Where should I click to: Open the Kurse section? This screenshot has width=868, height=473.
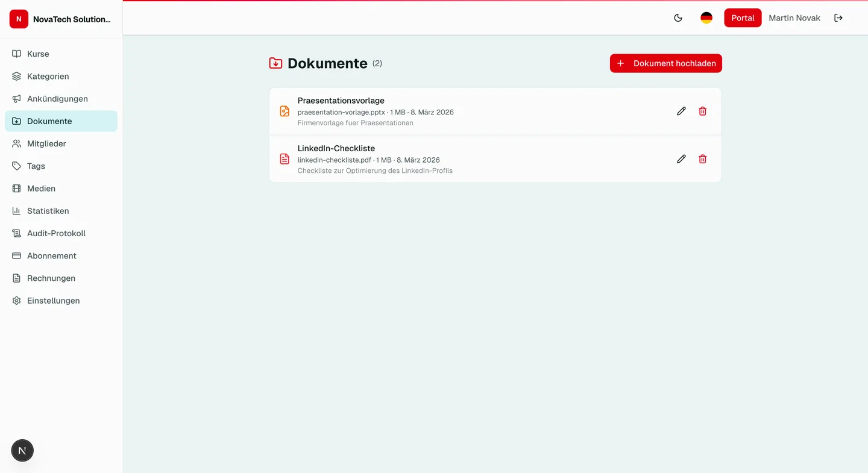click(38, 54)
